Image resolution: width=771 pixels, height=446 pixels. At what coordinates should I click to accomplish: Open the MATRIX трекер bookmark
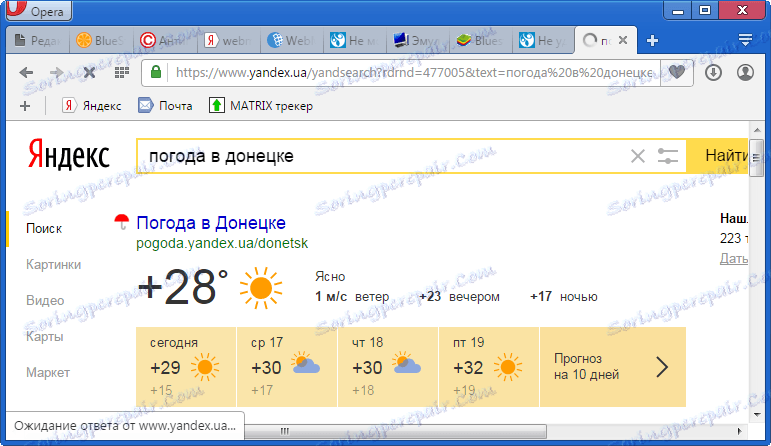pos(261,106)
